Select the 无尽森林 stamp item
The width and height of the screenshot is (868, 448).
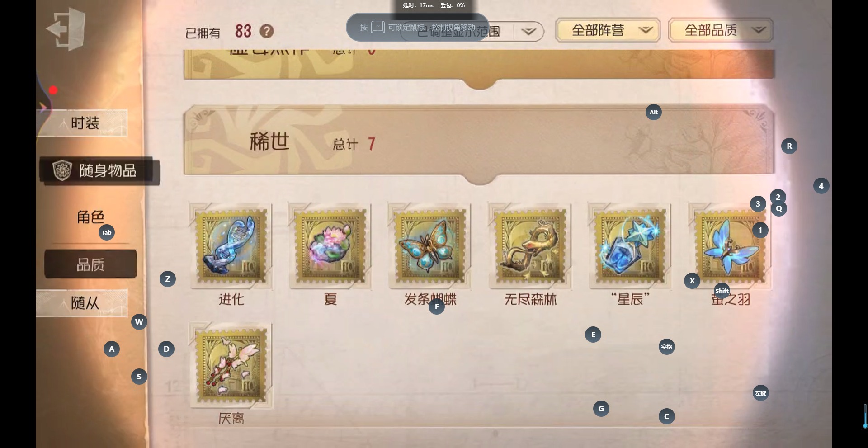[530, 246]
